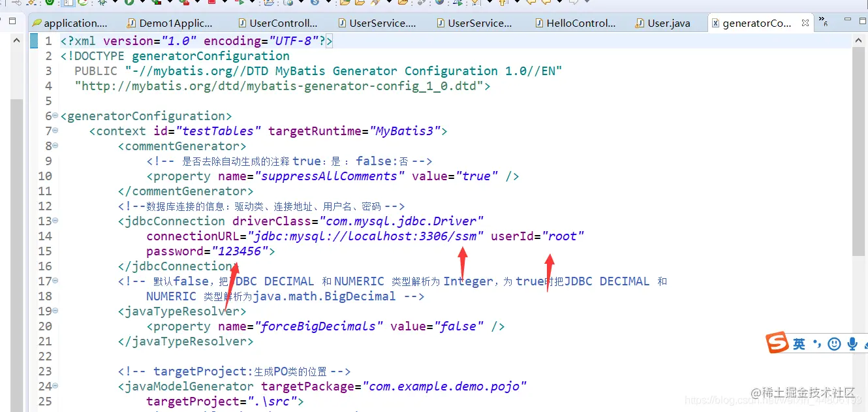Viewport: 868px width, 412px height.
Task: Activate the Sogou voice input microphone
Action: [x=852, y=343]
